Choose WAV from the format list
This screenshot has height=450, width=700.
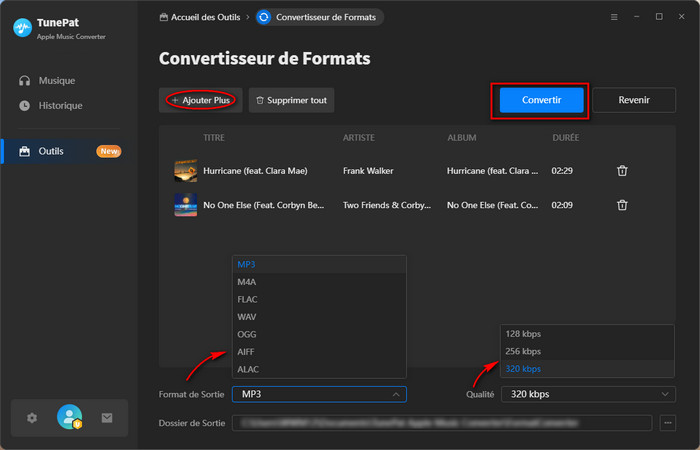tap(319, 317)
